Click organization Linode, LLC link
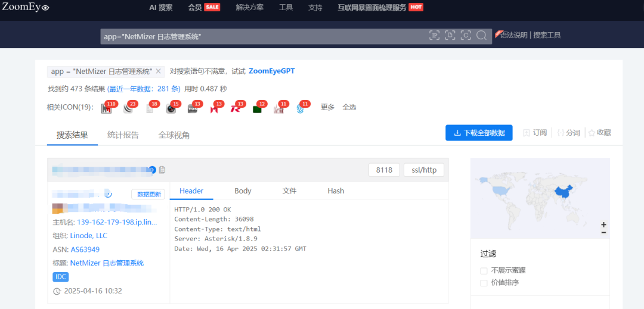 coord(89,236)
